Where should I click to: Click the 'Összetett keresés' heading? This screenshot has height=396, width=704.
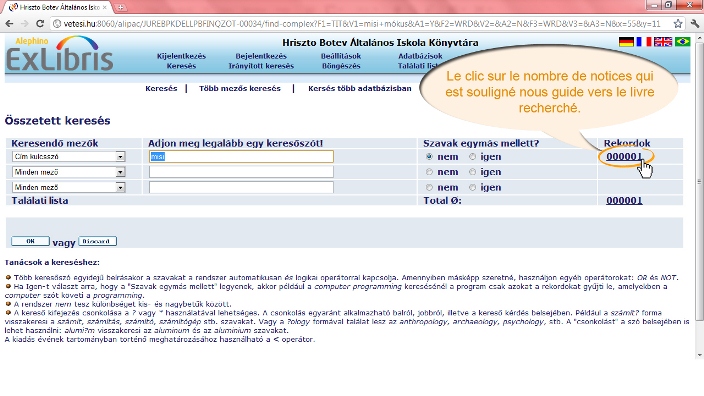pyautogui.click(x=57, y=121)
